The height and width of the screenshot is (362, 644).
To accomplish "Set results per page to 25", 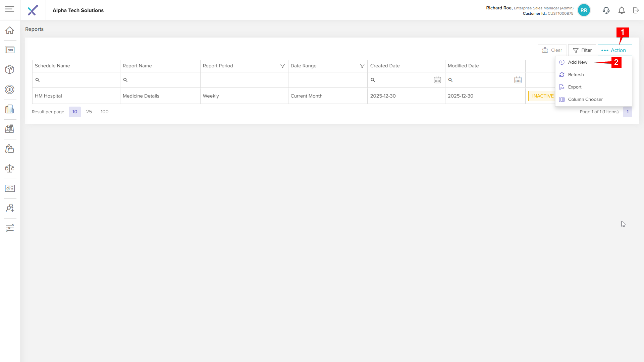I will [x=89, y=112].
